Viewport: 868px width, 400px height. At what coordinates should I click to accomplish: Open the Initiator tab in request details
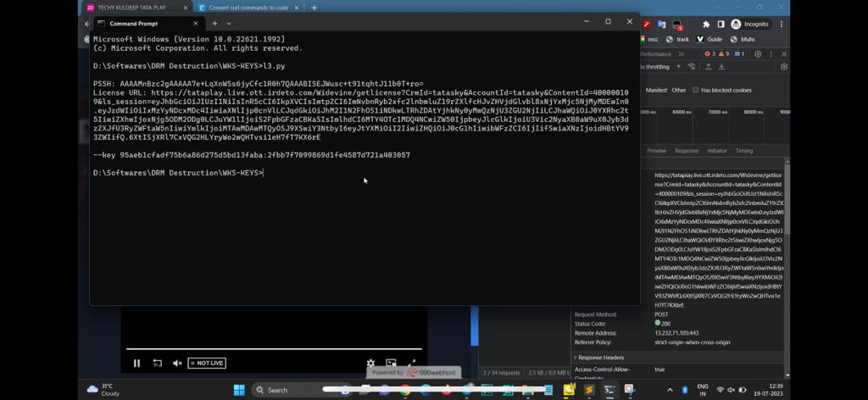pos(717,151)
